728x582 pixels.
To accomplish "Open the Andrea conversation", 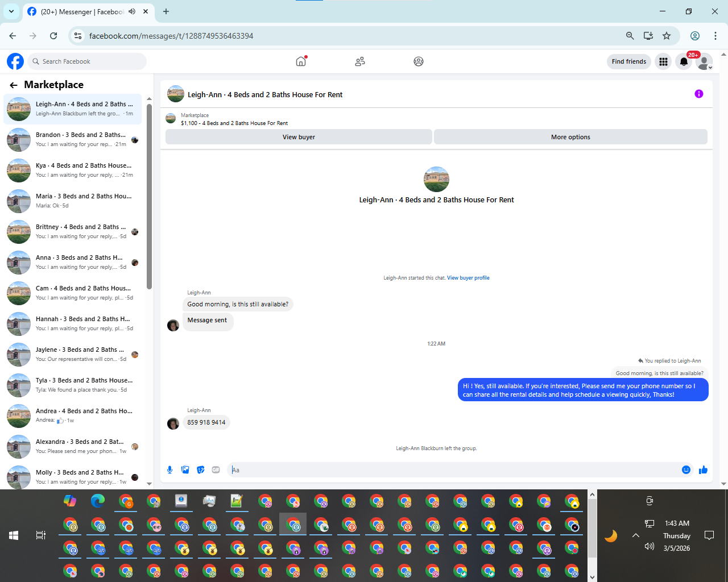I will 73,415.
